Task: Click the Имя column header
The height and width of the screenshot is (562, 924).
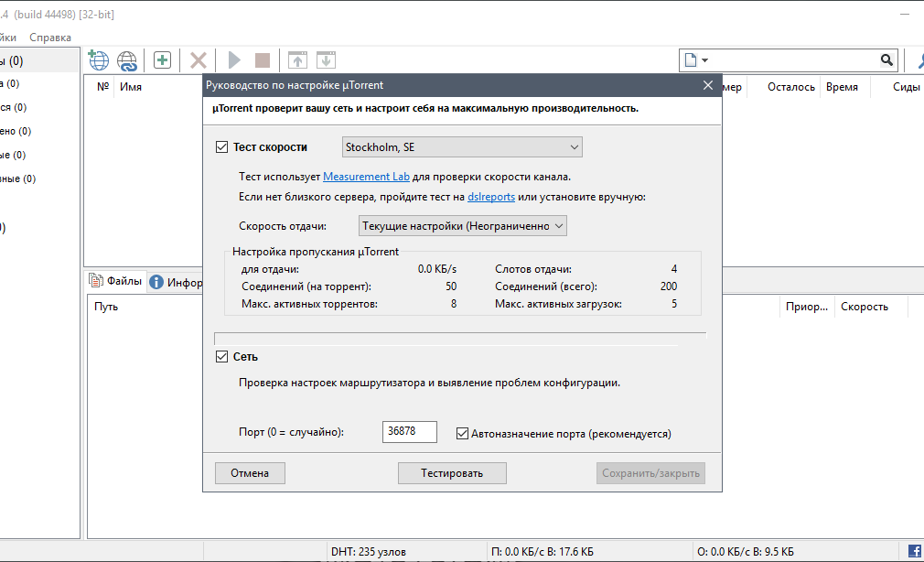Action: tap(131, 87)
